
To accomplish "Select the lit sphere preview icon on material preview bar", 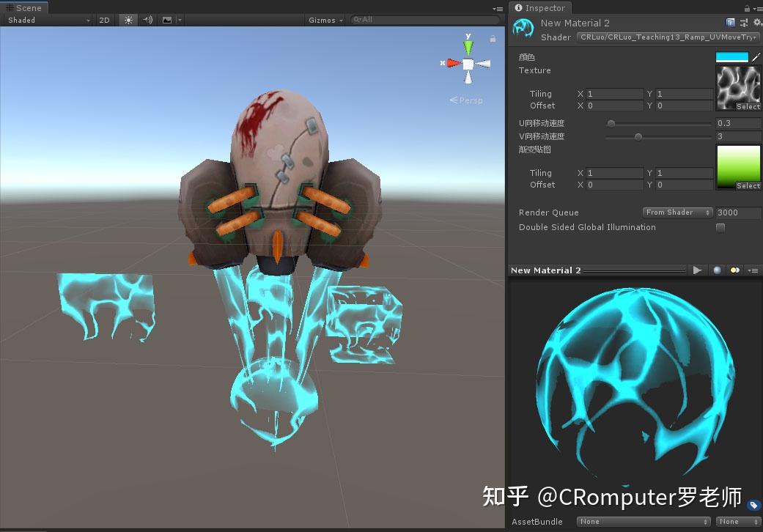I will point(717,270).
